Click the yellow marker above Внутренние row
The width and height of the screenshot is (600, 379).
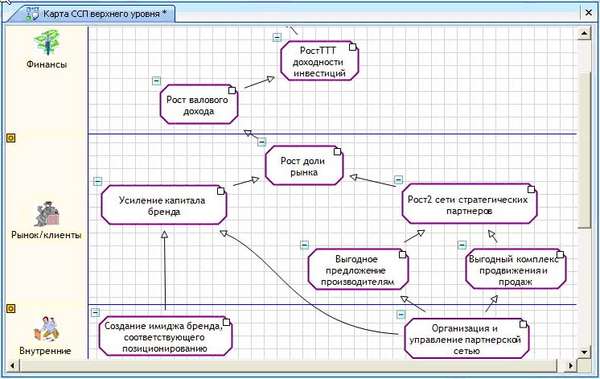(11, 309)
